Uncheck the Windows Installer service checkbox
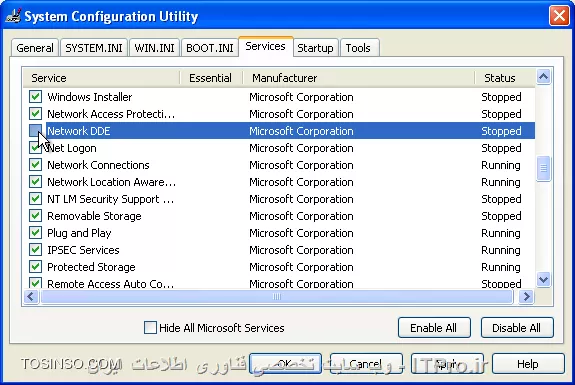575x385 pixels. 36,97
